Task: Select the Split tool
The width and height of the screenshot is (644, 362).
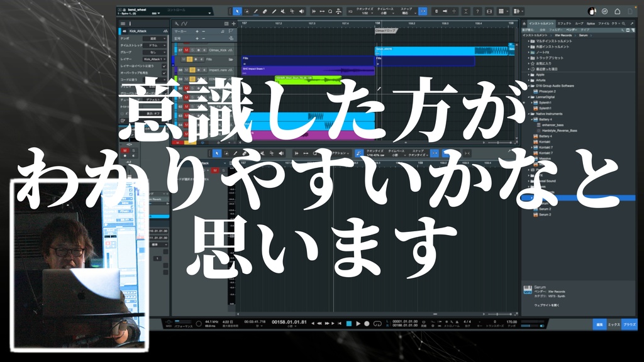Action: pyautogui.click(x=274, y=11)
